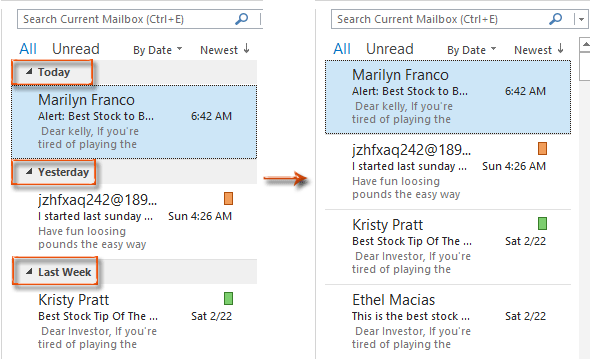Image resolution: width=592 pixels, height=362 pixels.
Task: Toggle Newest sort order arrow in right pane
Action: [560, 49]
